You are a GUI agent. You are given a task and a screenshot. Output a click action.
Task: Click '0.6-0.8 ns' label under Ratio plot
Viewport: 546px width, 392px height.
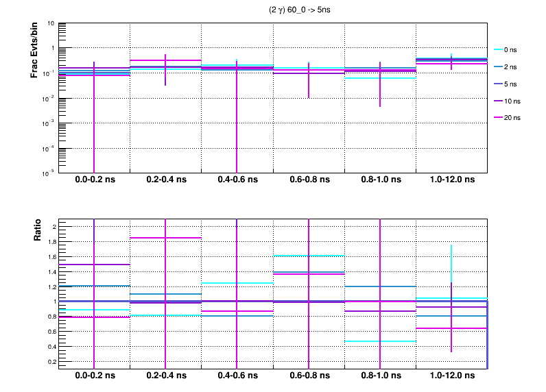click(x=308, y=376)
